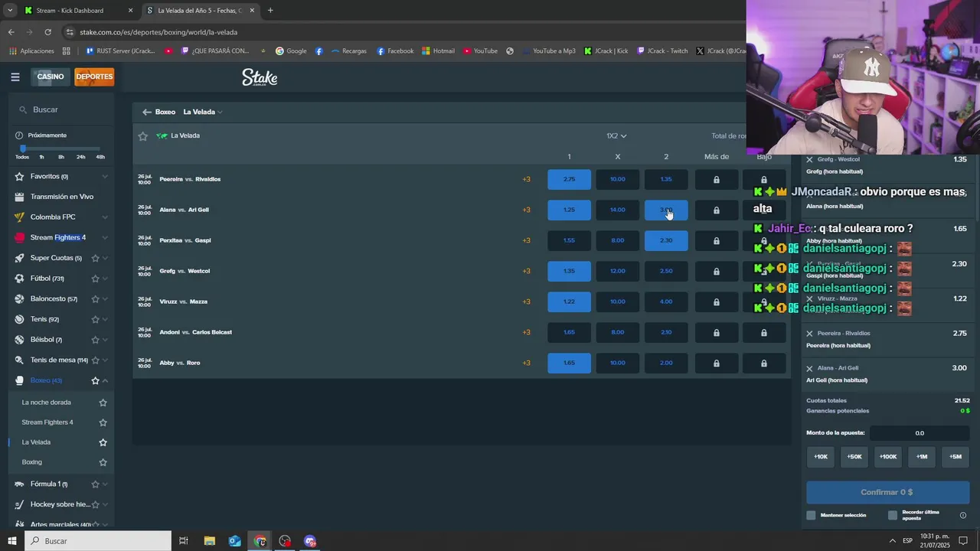Toggle favorite star for Super Cuotas
The height and width of the screenshot is (551, 980).
(95, 258)
